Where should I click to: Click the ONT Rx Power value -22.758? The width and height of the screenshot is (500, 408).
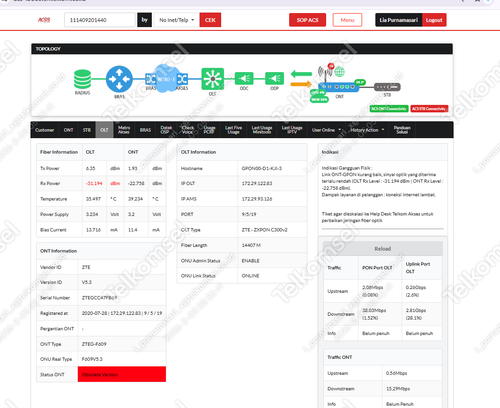[x=136, y=183]
